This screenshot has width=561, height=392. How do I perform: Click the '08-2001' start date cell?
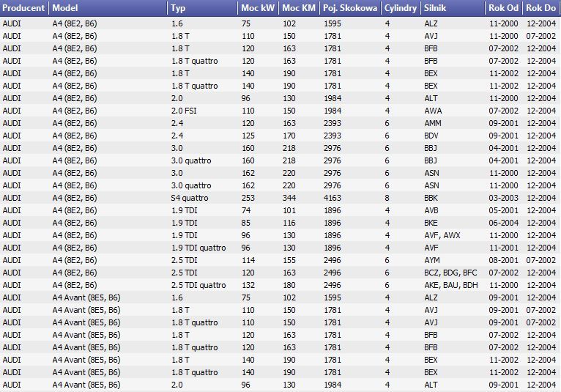(x=503, y=260)
